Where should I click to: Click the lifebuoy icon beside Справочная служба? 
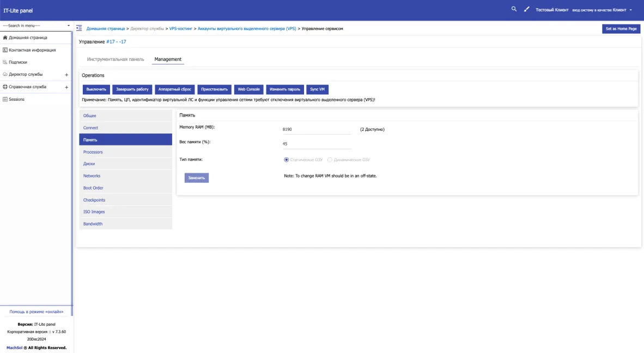pyautogui.click(x=5, y=87)
